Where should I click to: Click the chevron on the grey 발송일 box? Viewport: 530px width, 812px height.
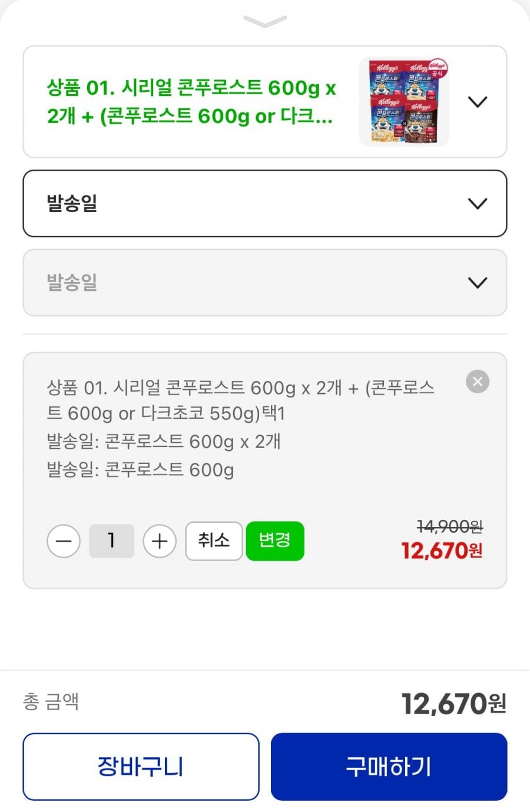pos(478,283)
